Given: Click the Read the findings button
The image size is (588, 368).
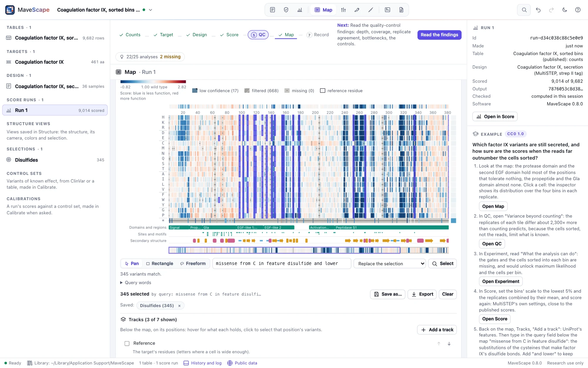Looking at the screenshot, I should (x=439, y=35).
